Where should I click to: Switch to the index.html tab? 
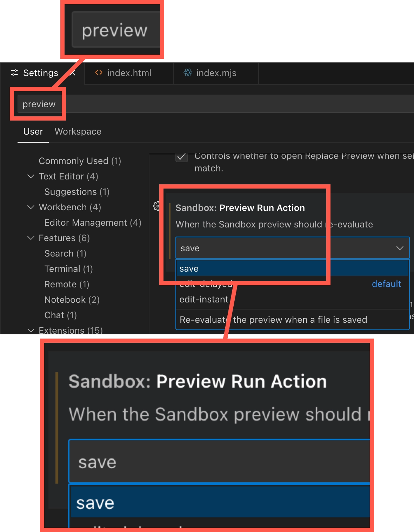click(x=129, y=73)
